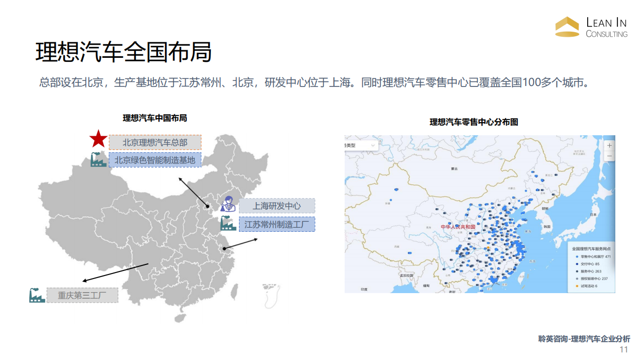The width and height of the screenshot is (644, 362).
Task: Click the red star headquarters icon
Action: pos(98,139)
